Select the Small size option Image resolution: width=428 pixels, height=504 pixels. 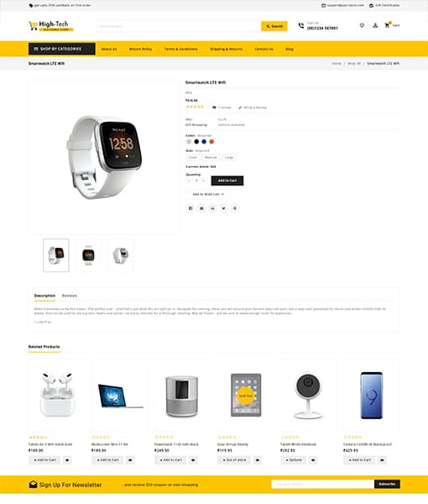[x=193, y=158]
